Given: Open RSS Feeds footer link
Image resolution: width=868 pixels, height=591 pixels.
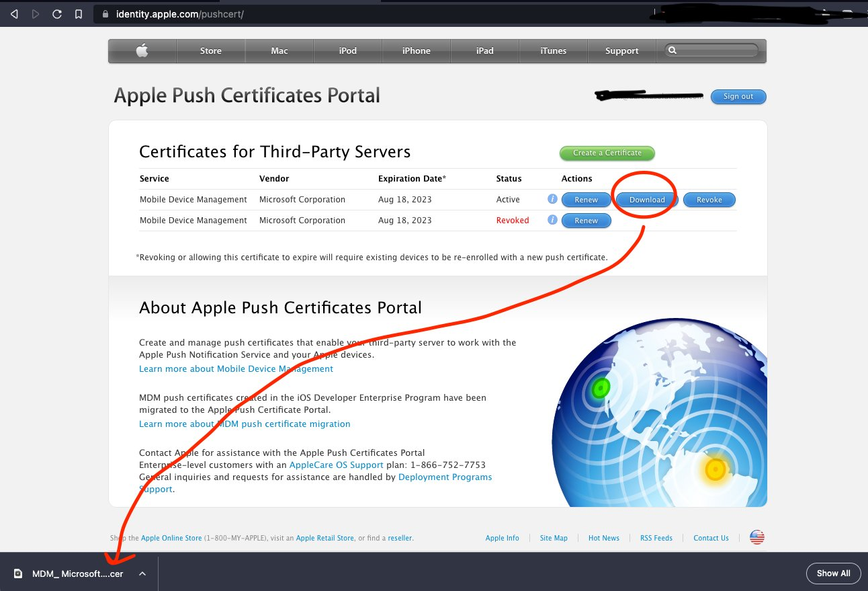Looking at the screenshot, I should click(x=656, y=538).
